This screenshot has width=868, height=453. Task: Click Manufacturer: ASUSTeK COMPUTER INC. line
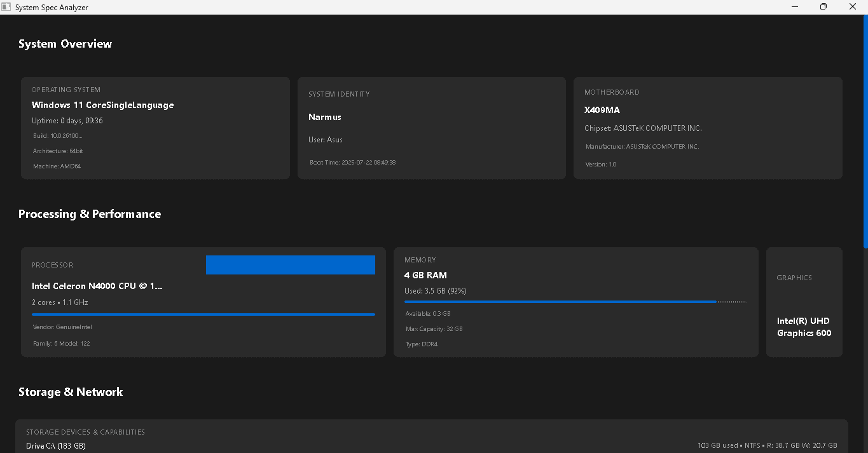[642, 147]
